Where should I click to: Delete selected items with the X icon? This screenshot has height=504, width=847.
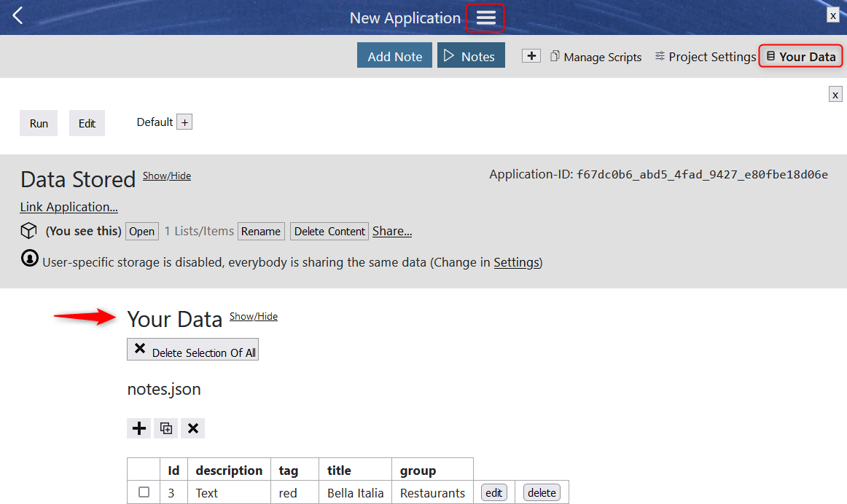point(192,428)
